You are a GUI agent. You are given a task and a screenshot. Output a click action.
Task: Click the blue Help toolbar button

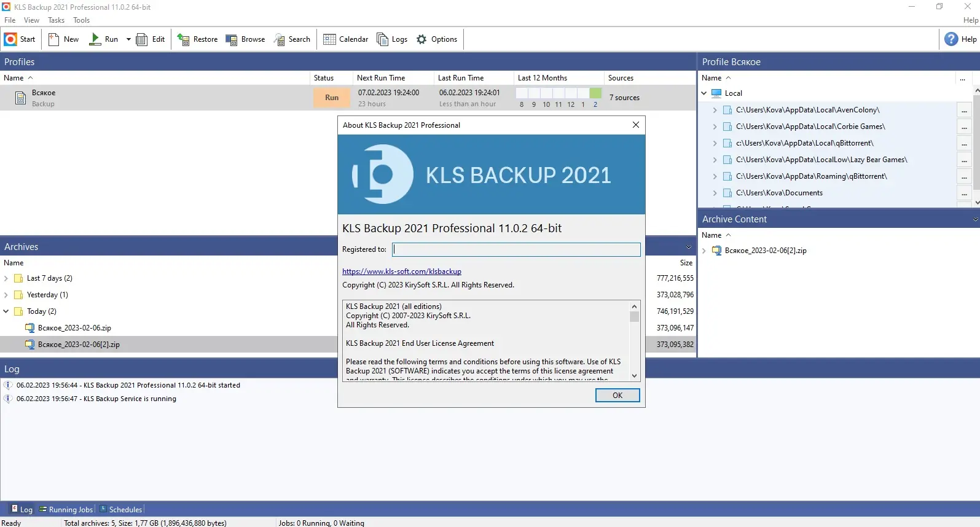pos(961,39)
